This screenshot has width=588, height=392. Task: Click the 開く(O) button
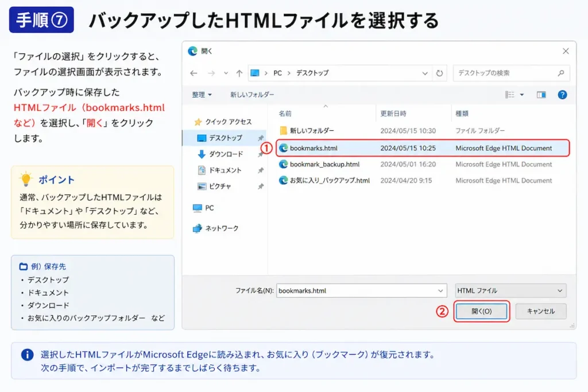click(x=482, y=311)
